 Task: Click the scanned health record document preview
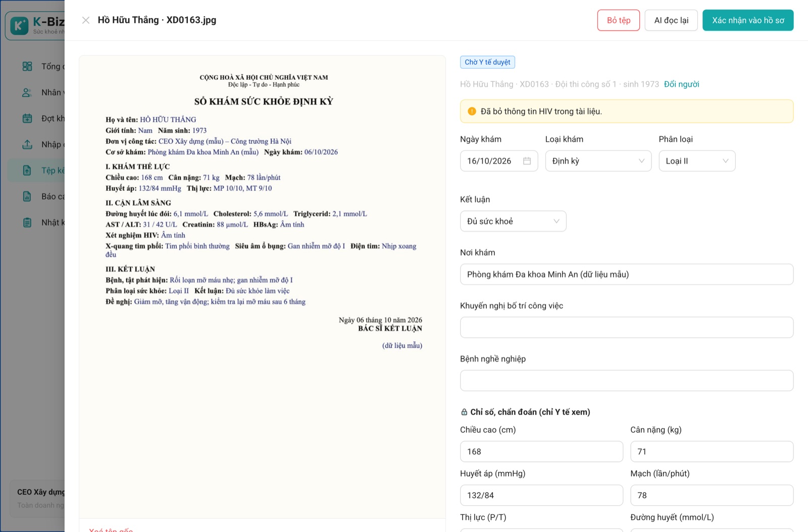pos(263,287)
